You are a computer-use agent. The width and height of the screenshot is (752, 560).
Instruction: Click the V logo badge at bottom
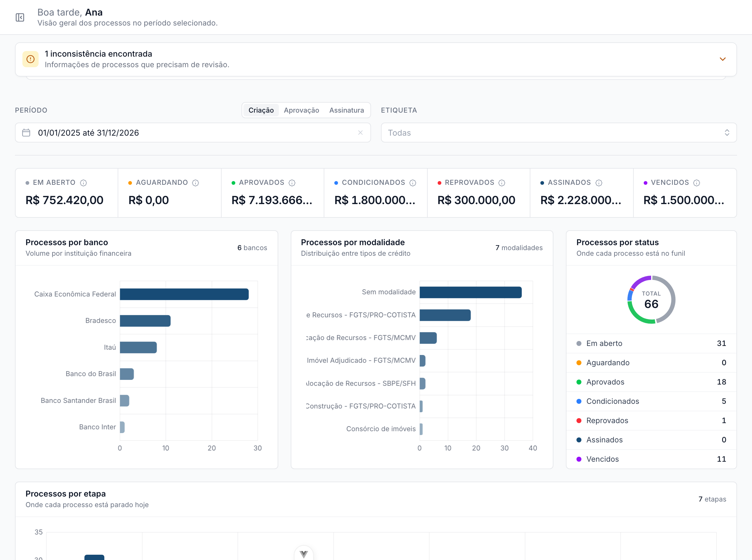click(304, 554)
